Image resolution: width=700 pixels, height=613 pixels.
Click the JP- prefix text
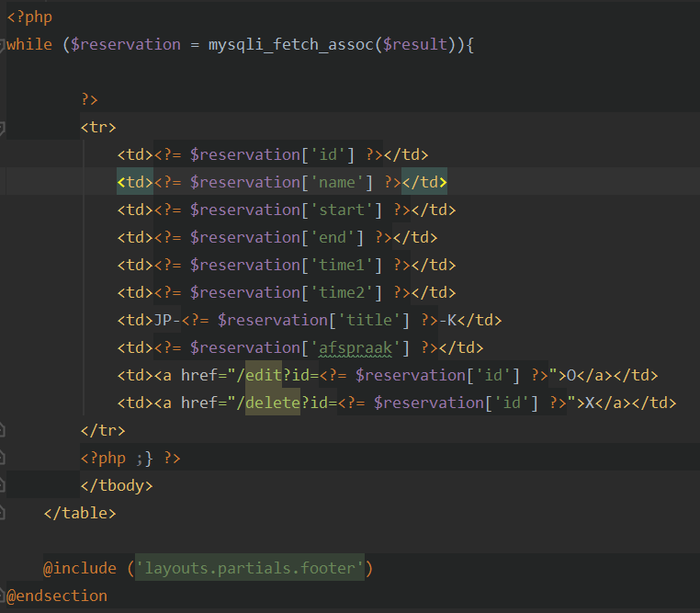(167, 320)
